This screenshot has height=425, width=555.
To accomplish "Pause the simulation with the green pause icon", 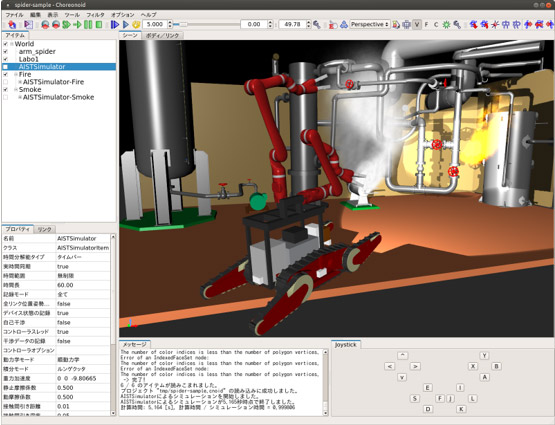I will 88,24.
